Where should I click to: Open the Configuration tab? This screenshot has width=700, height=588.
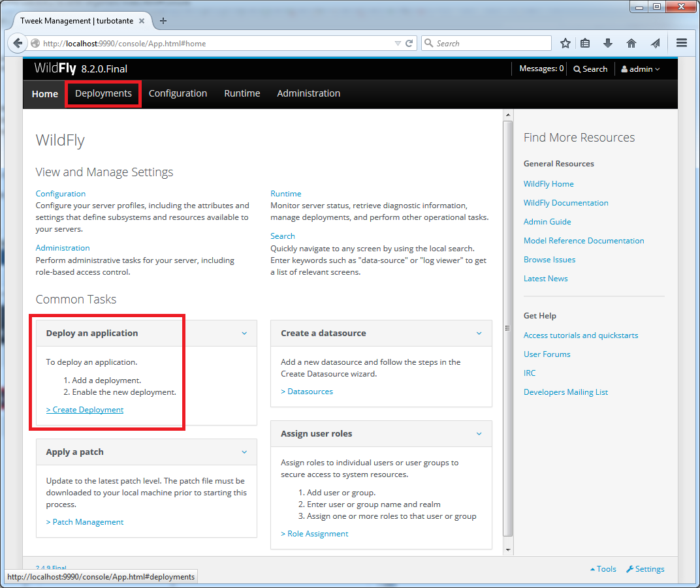click(178, 93)
